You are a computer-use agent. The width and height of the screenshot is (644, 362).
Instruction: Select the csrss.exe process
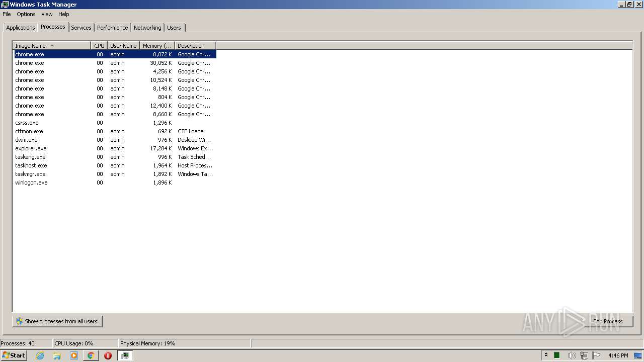pos(115,123)
